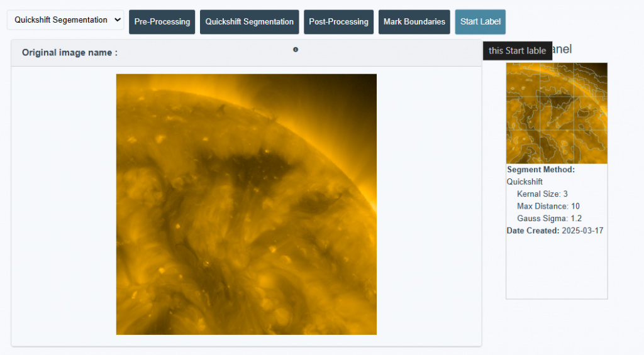Open the Quickshift Segementation method dropdown

(x=65, y=20)
